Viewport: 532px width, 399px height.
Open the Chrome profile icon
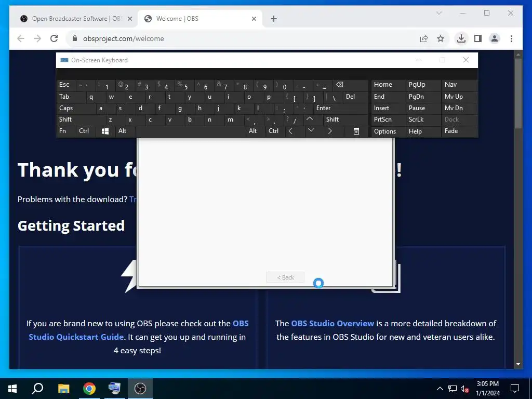tap(495, 38)
